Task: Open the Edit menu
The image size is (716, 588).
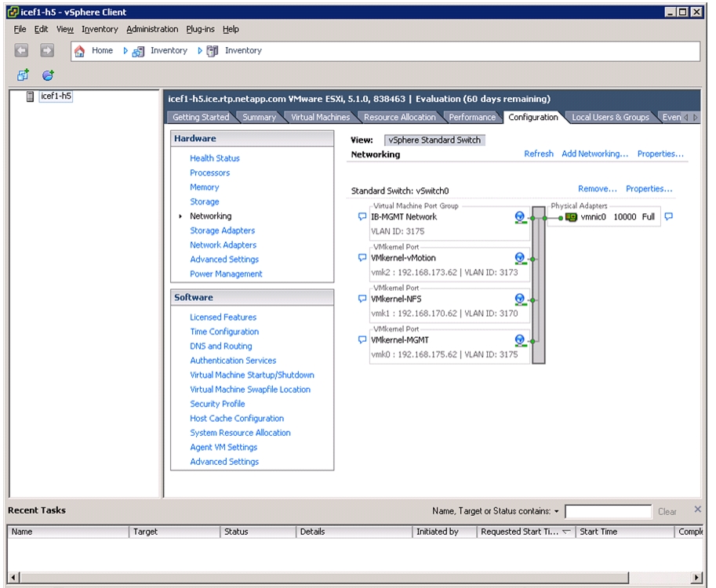Action: [41, 29]
